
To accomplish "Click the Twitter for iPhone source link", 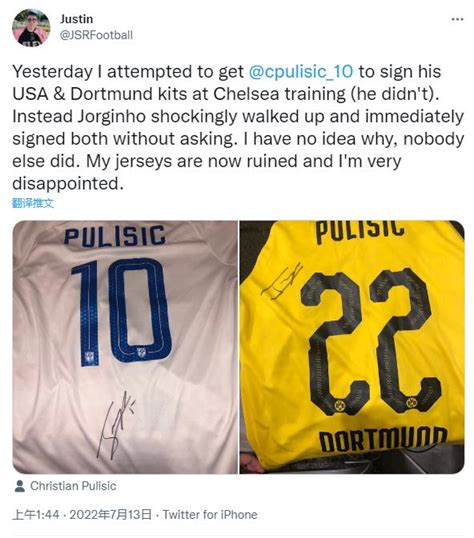I will 210,515.
